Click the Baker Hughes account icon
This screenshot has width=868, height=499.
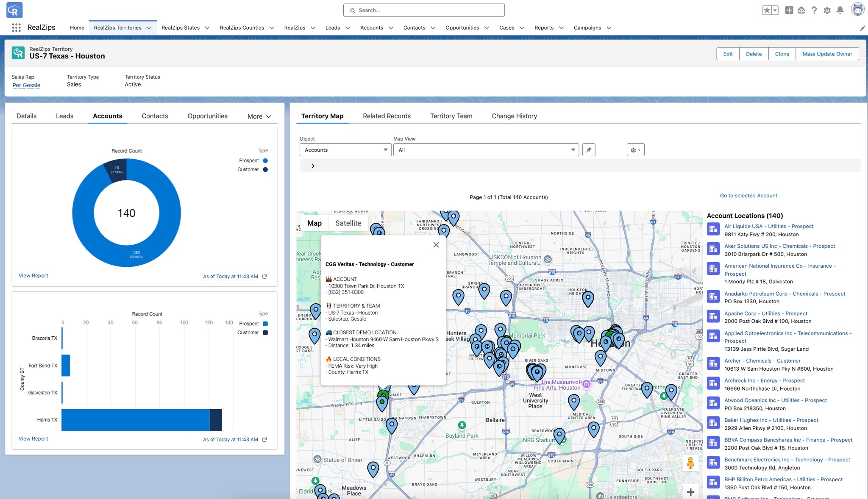[713, 423]
